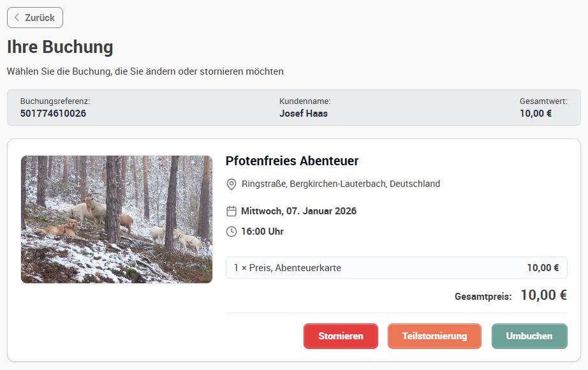Click the 10,00 € price in the item row
588x370 pixels.
click(543, 267)
